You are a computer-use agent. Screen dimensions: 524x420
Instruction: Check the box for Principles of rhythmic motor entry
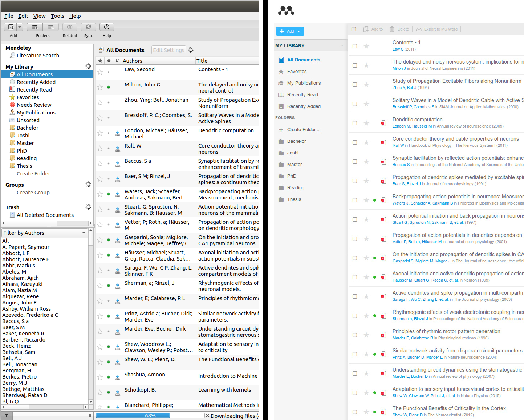coord(355,335)
